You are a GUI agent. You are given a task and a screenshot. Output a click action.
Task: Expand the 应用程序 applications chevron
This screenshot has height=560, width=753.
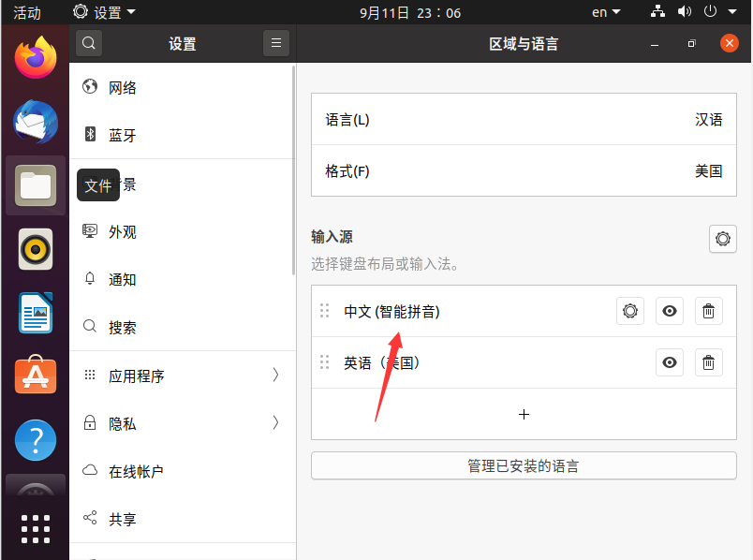275,375
